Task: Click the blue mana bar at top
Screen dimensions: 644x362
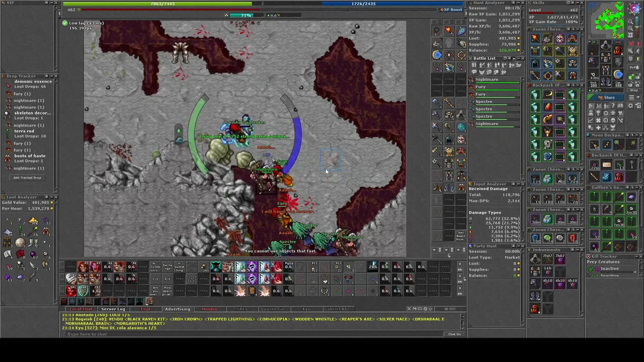Action: pyautogui.click(x=365, y=4)
